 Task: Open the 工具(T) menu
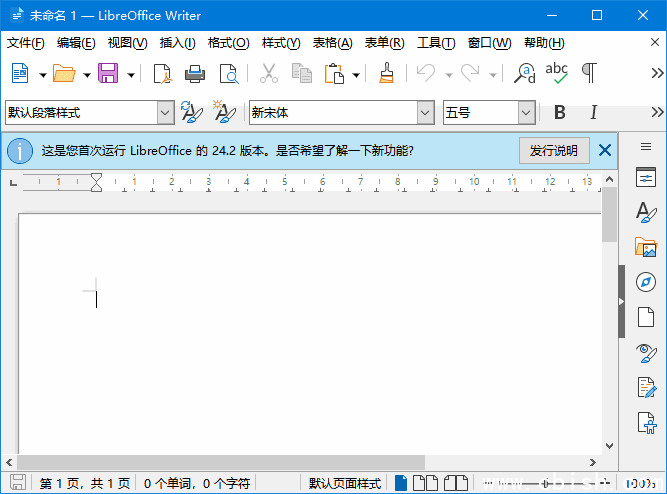(x=435, y=43)
